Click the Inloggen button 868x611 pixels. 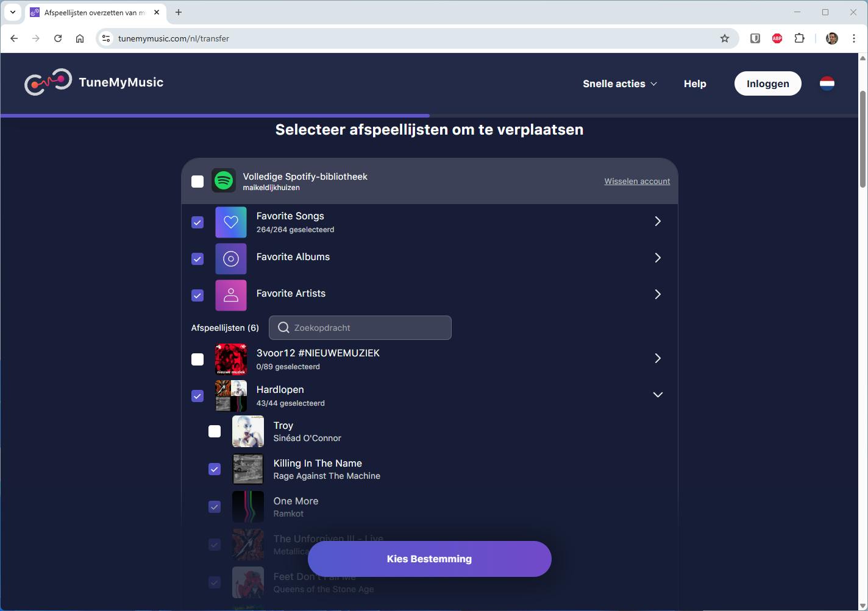(x=768, y=83)
